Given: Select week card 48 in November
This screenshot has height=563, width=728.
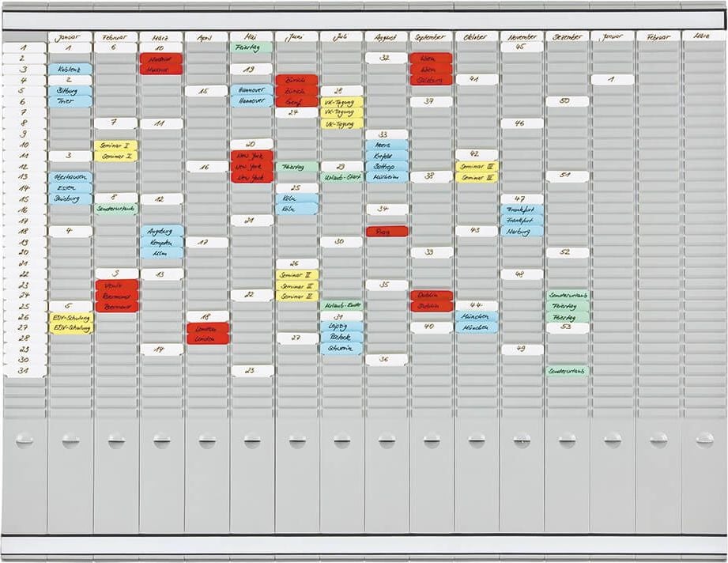Looking at the screenshot, I should coord(522,274).
